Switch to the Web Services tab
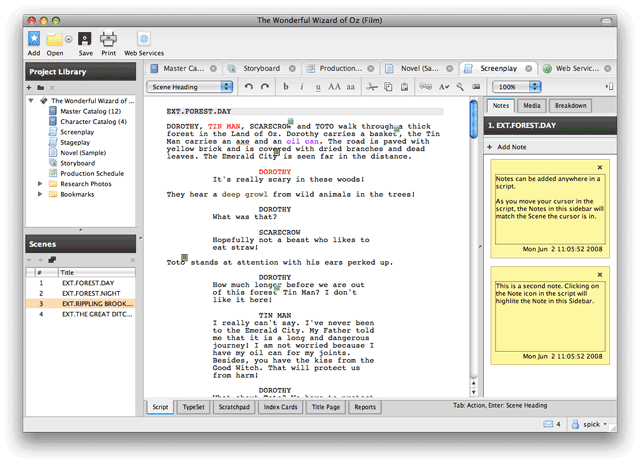The width and height of the screenshot is (640, 464). click(x=577, y=69)
